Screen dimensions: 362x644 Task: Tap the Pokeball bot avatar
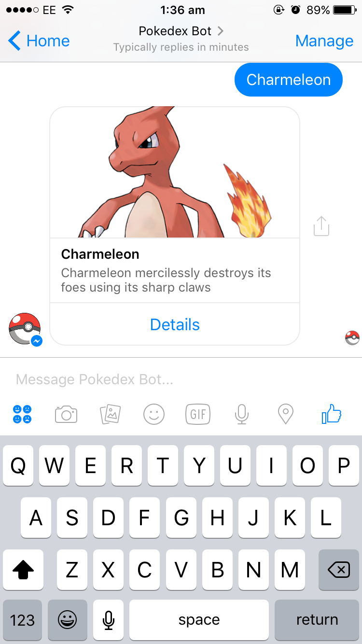(25, 329)
